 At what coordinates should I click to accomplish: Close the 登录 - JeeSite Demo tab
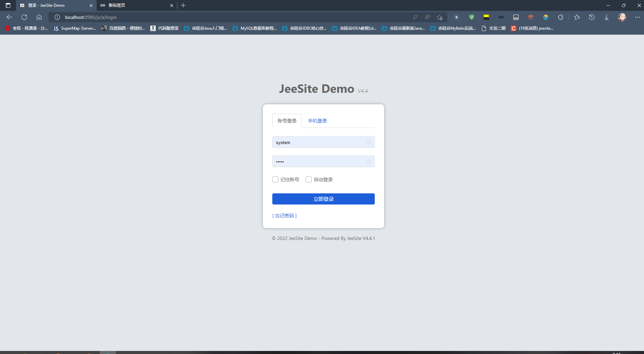pos(91,5)
